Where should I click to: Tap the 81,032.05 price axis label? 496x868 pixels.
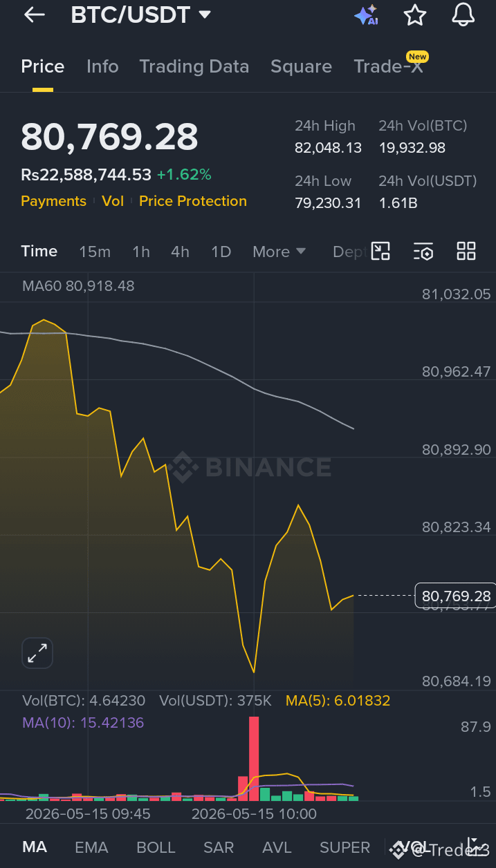point(457,294)
